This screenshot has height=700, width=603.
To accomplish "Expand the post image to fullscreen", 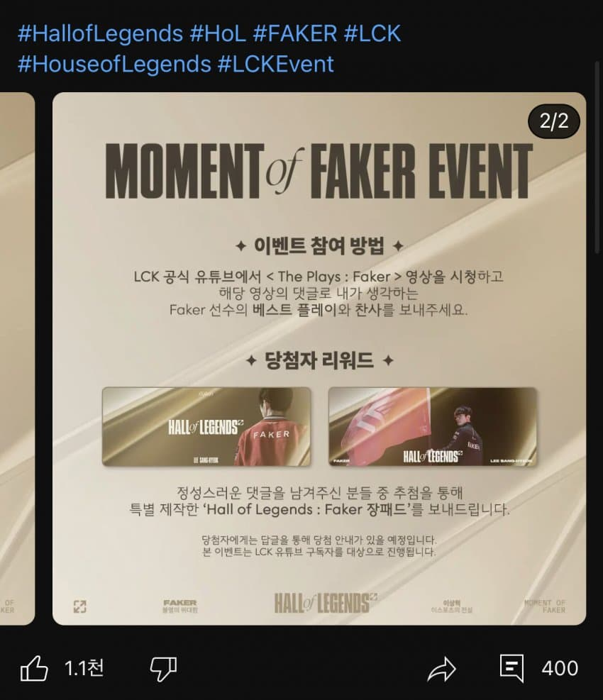I will point(80,606).
